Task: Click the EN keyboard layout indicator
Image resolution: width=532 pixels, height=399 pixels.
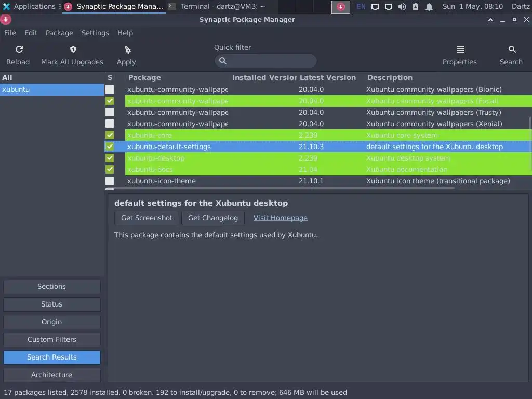Action: pos(361,6)
